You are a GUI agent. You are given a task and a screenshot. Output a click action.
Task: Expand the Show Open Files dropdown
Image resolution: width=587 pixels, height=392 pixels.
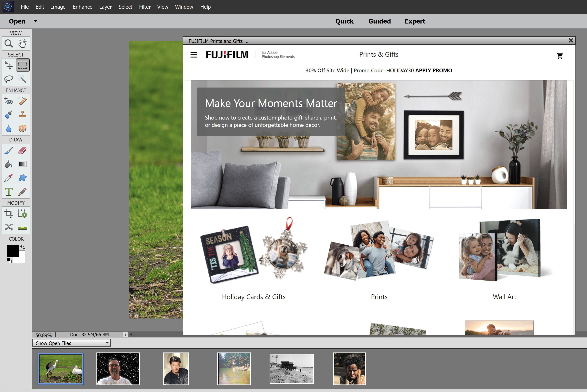[107, 343]
